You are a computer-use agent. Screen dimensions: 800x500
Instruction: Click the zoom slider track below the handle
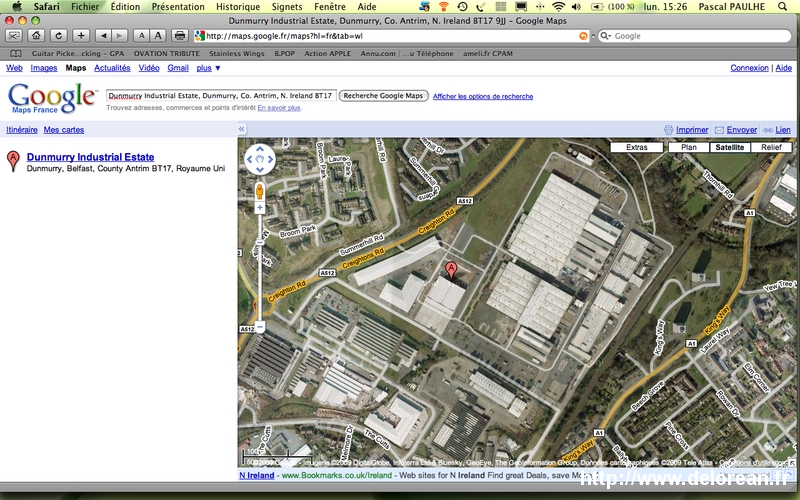[260, 283]
